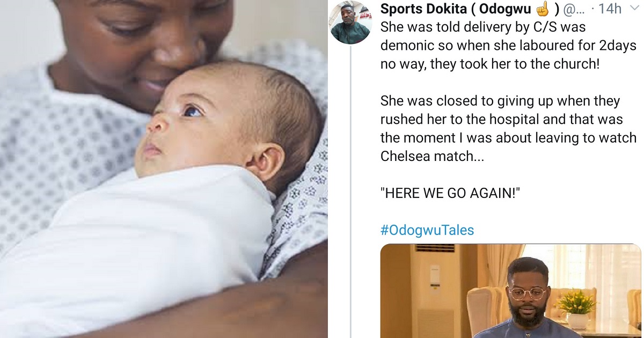
Task: Click the mother and baby photo
Action: tap(164, 169)
